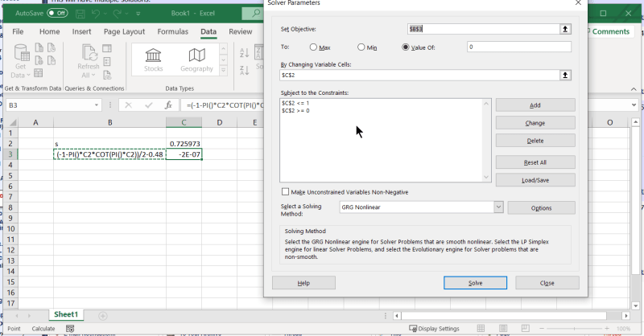Click the macro recording icon in status bar
The height and width of the screenshot is (336, 644).
70,329
